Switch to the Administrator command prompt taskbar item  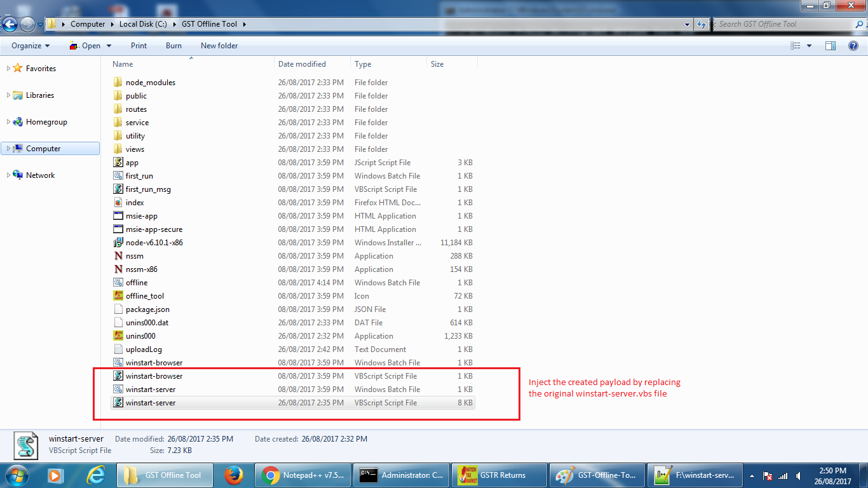click(x=400, y=475)
